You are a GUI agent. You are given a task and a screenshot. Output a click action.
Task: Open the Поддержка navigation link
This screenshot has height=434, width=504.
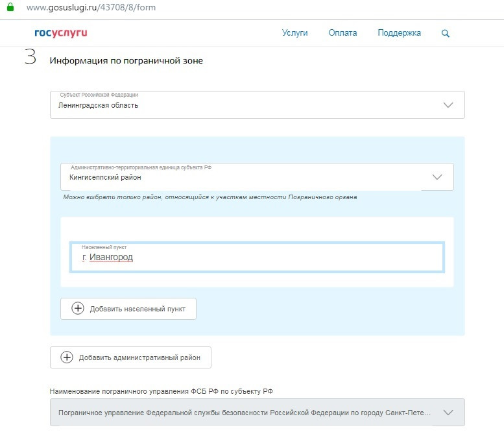(399, 33)
